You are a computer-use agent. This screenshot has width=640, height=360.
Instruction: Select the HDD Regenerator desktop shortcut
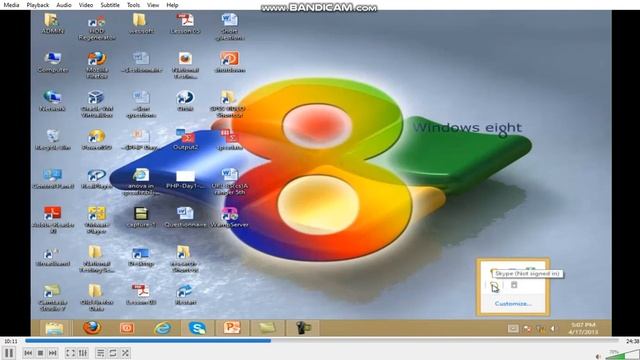click(x=97, y=28)
